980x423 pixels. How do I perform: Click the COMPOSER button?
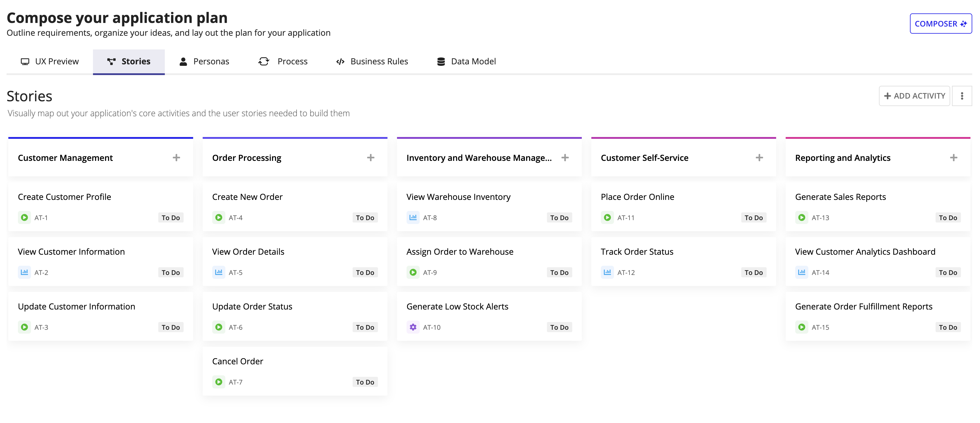(941, 24)
